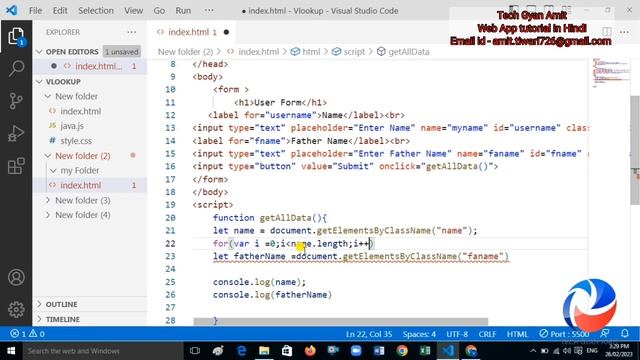Open Excel from the taskbar

[x=425, y=351]
